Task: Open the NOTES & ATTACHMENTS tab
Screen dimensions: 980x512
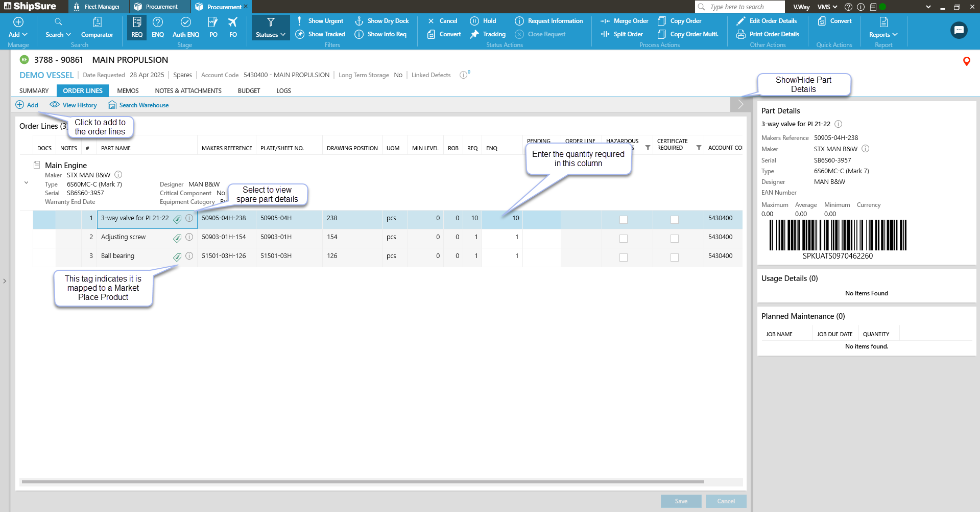Action: pyautogui.click(x=188, y=91)
